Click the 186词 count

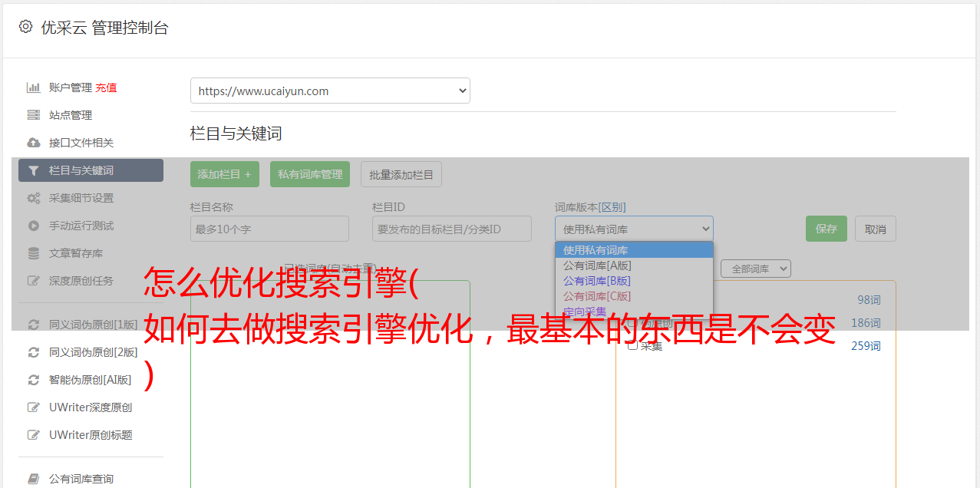click(866, 323)
